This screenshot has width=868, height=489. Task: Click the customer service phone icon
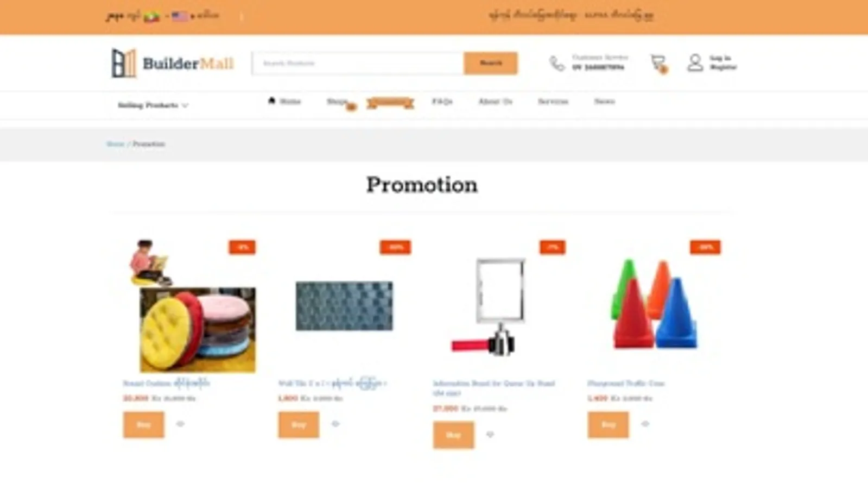[x=557, y=63]
